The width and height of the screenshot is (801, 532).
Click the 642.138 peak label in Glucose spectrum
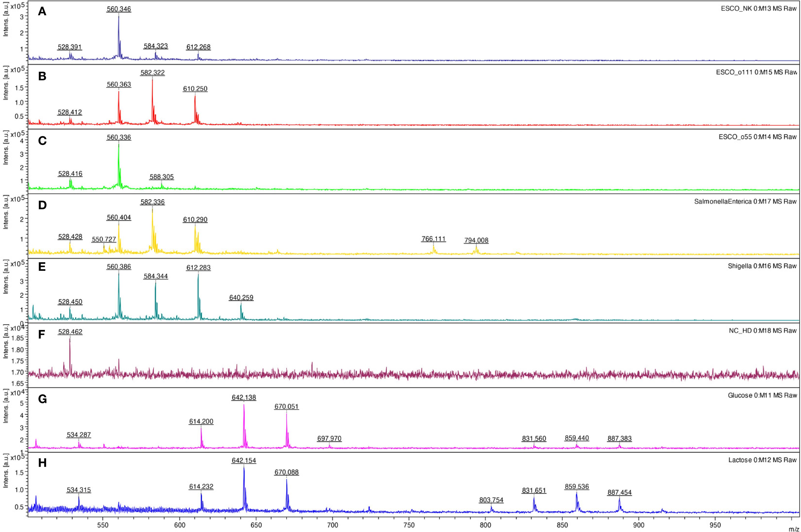point(244,397)
